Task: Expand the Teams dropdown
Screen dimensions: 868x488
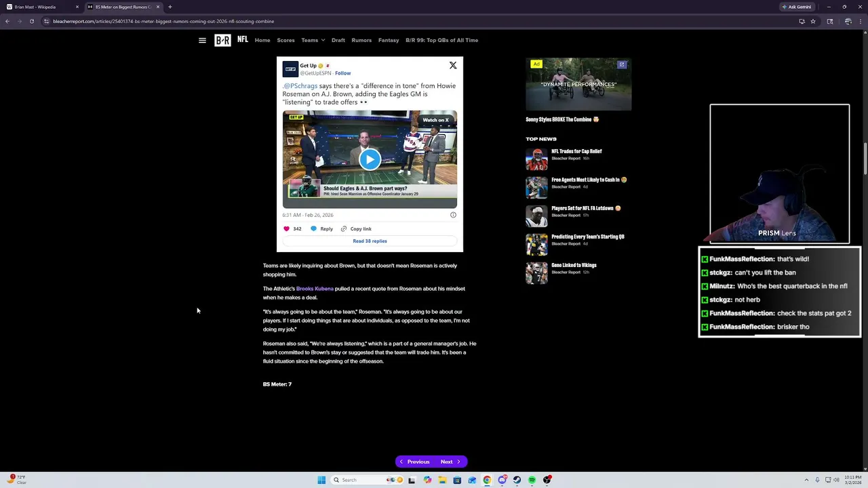Action: tap(313, 40)
